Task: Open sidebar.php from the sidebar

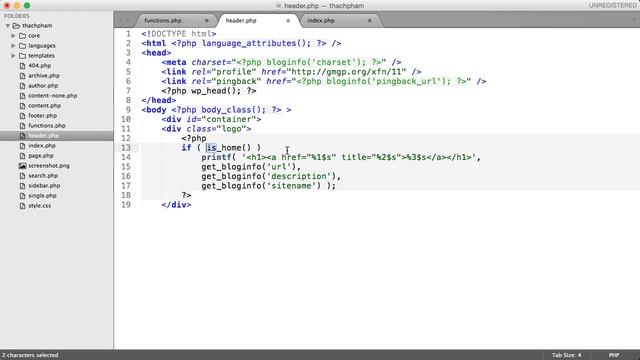Action: coord(44,186)
